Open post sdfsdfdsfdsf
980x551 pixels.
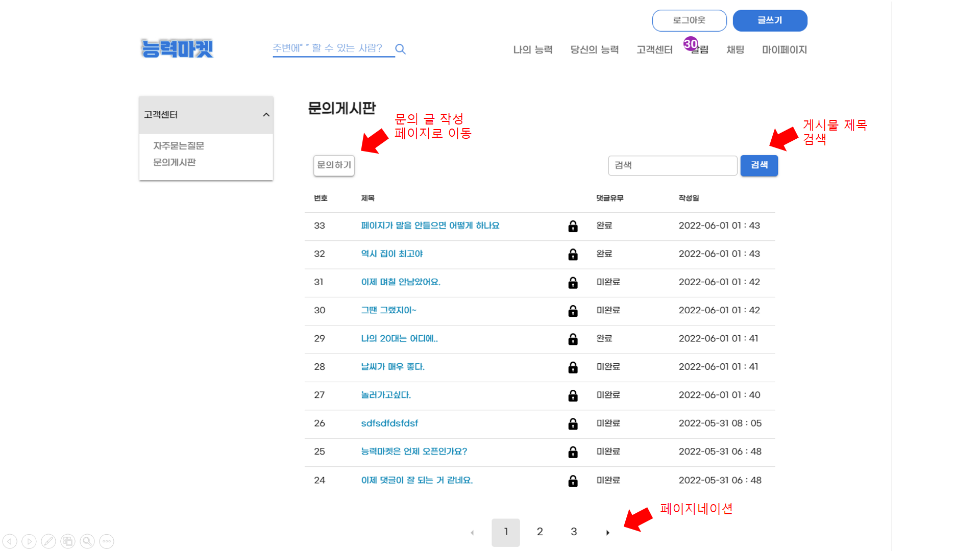click(389, 423)
